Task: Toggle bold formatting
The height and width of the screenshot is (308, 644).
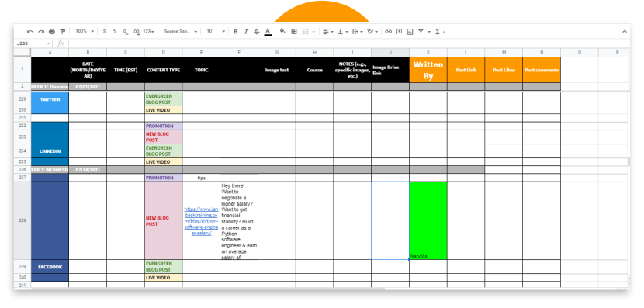Action: [x=235, y=31]
